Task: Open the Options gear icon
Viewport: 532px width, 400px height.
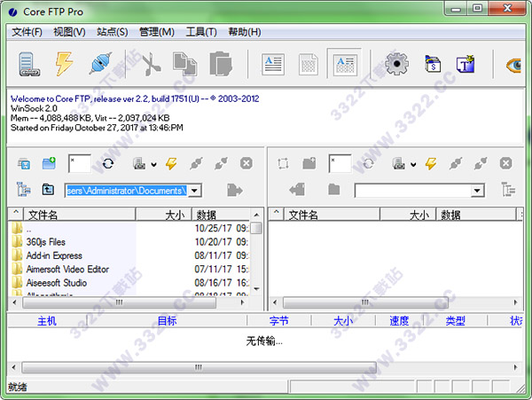Action: [x=396, y=64]
